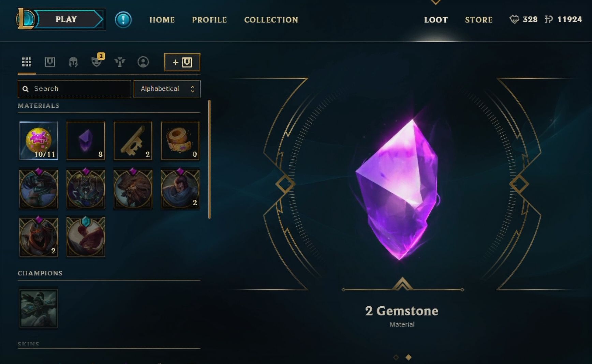592x364 pixels.
Task: Filter loot by ward skins icon
Action: coord(120,62)
